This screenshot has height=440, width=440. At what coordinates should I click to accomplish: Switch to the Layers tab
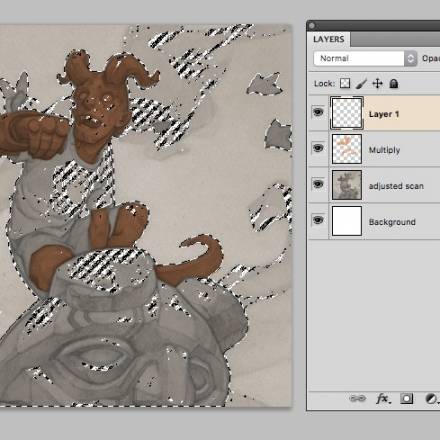coord(329,39)
